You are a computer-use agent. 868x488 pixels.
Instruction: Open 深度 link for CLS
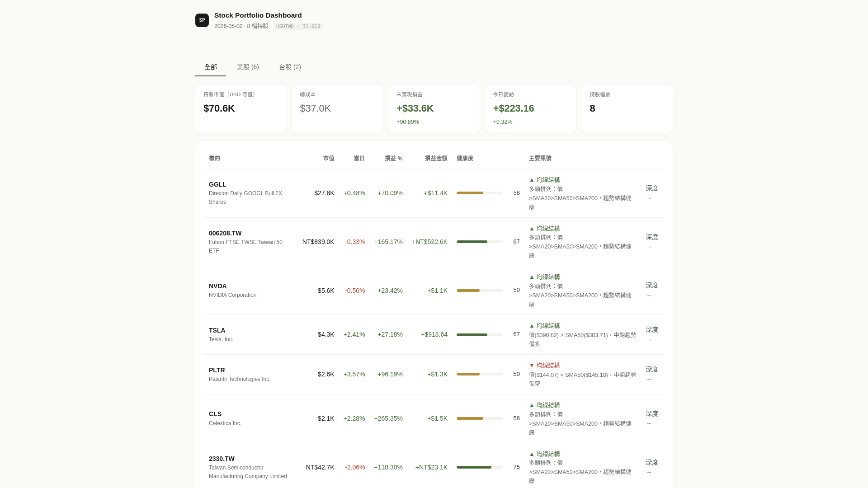(652, 418)
